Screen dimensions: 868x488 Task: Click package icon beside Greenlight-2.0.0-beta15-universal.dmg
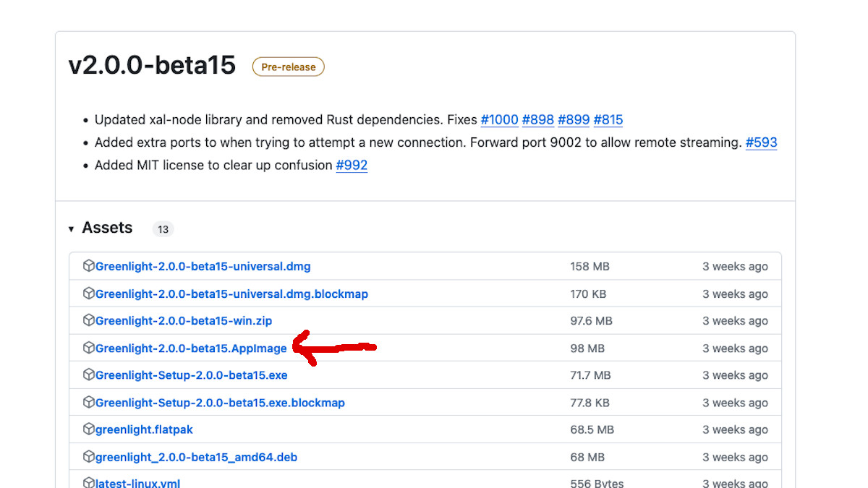89,266
